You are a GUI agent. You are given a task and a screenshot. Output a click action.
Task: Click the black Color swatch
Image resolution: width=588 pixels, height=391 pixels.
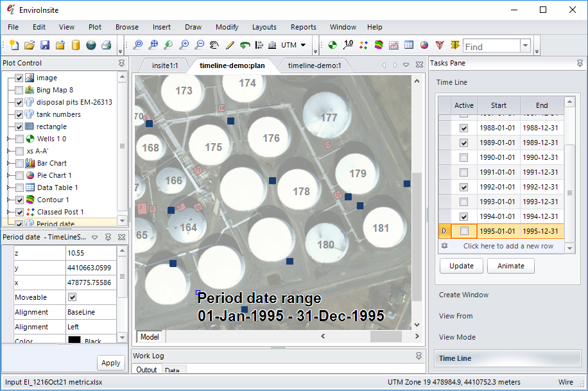point(74,341)
